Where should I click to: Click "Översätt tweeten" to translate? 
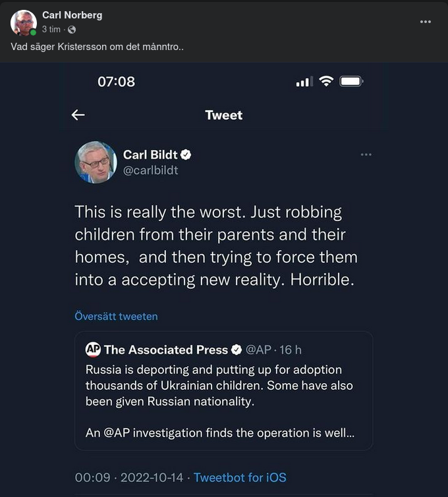coord(116,316)
